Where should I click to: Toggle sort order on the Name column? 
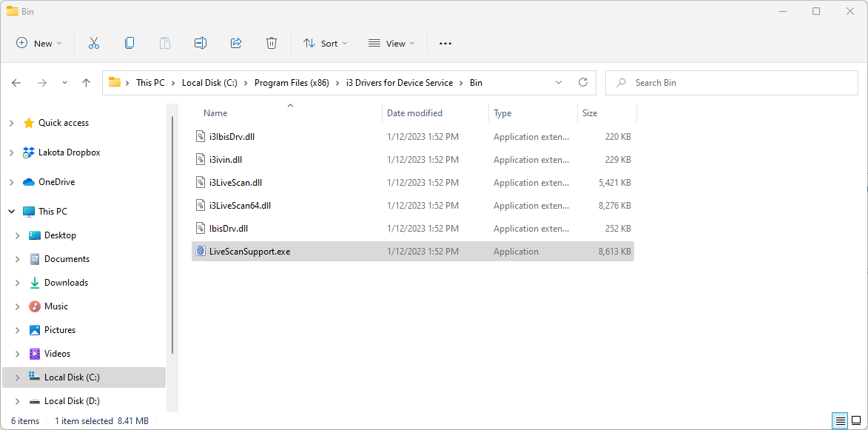215,112
